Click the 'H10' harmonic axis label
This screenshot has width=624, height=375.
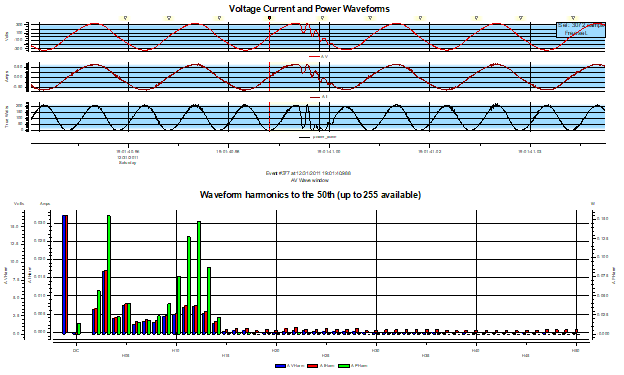[x=176, y=351]
